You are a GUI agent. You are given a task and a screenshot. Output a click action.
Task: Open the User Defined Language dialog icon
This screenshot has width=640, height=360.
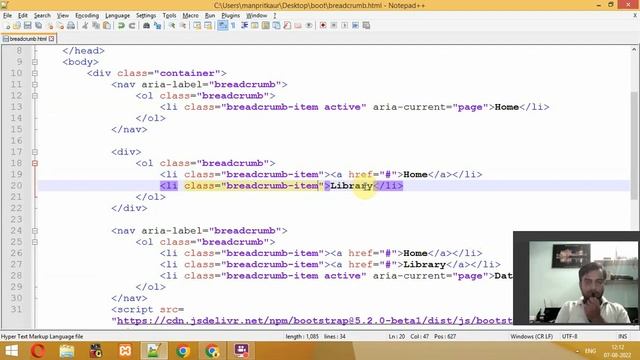click(255, 25)
